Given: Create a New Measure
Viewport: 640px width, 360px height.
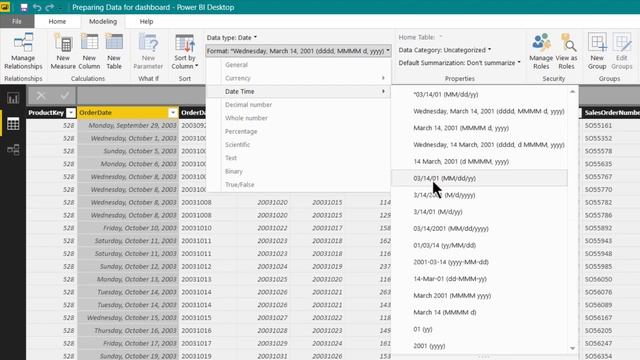Looking at the screenshot, I should [x=63, y=51].
